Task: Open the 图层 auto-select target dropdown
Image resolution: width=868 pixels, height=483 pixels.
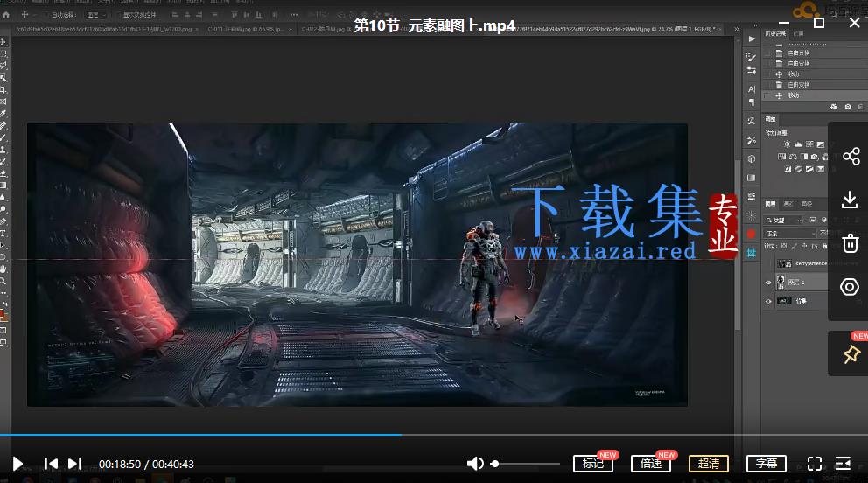Action: [95, 15]
